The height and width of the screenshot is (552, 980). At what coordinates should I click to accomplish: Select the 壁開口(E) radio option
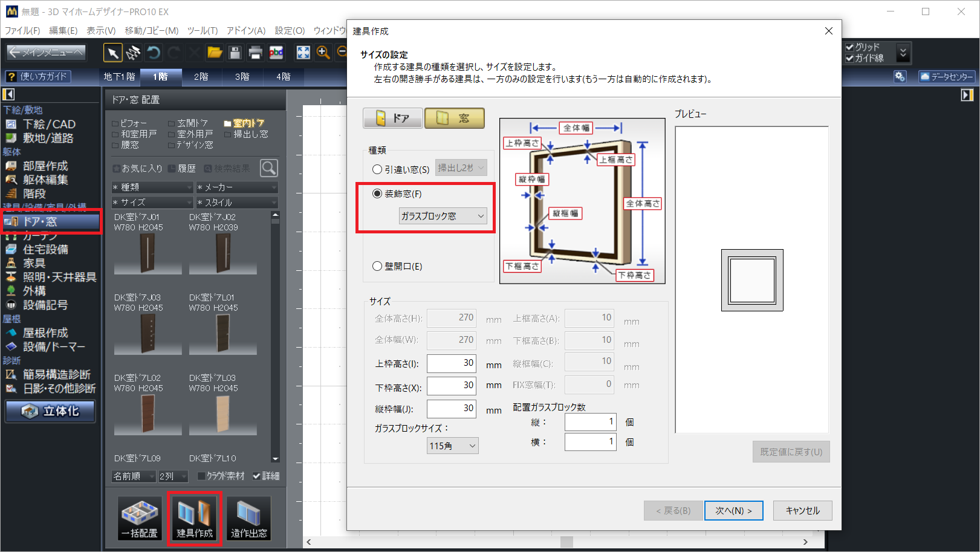[377, 266]
